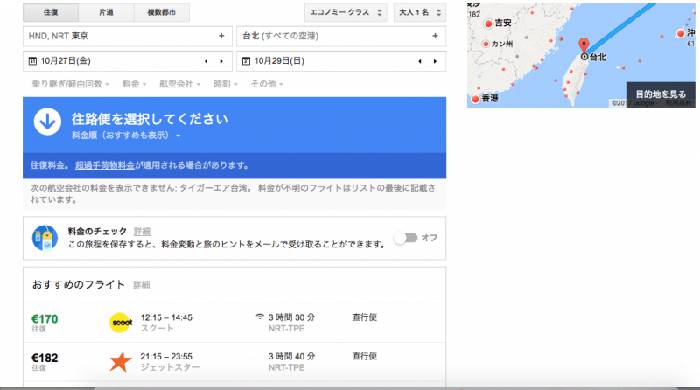Move return date 10月29日 one day later
Image resolution: width=700 pixels, height=390 pixels.
click(x=435, y=61)
